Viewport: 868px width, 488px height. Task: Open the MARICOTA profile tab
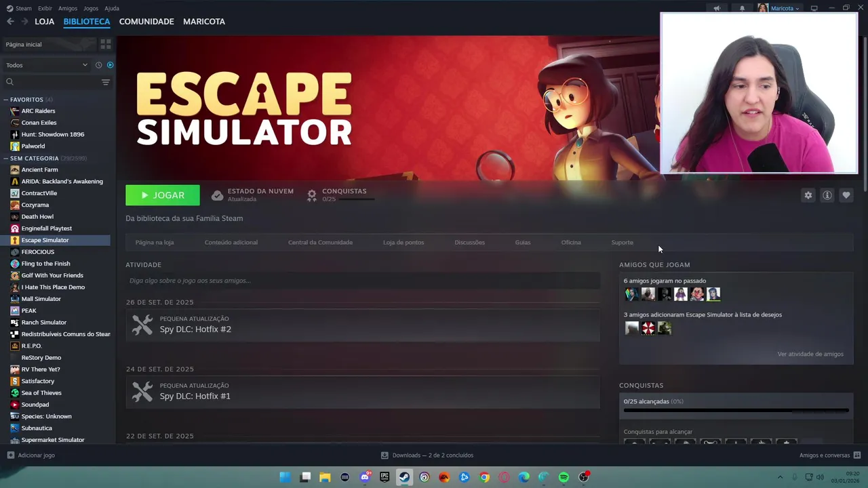click(204, 22)
